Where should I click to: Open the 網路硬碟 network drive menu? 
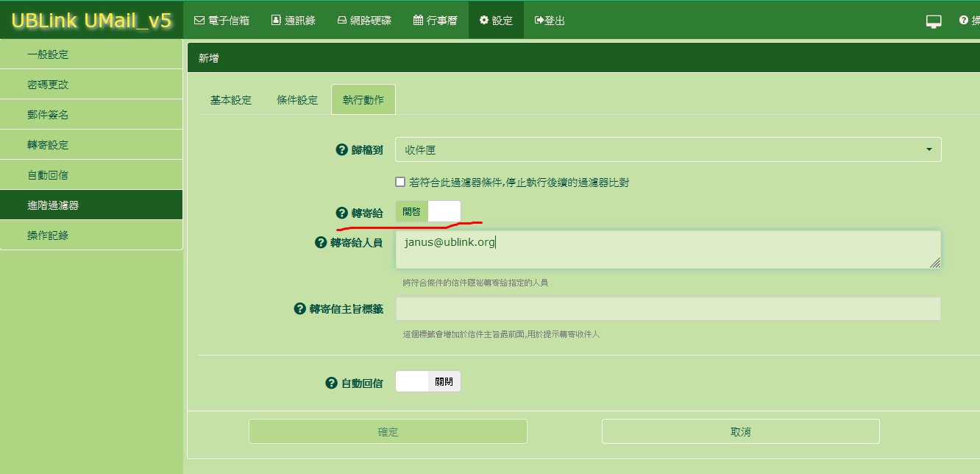click(363, 21)
